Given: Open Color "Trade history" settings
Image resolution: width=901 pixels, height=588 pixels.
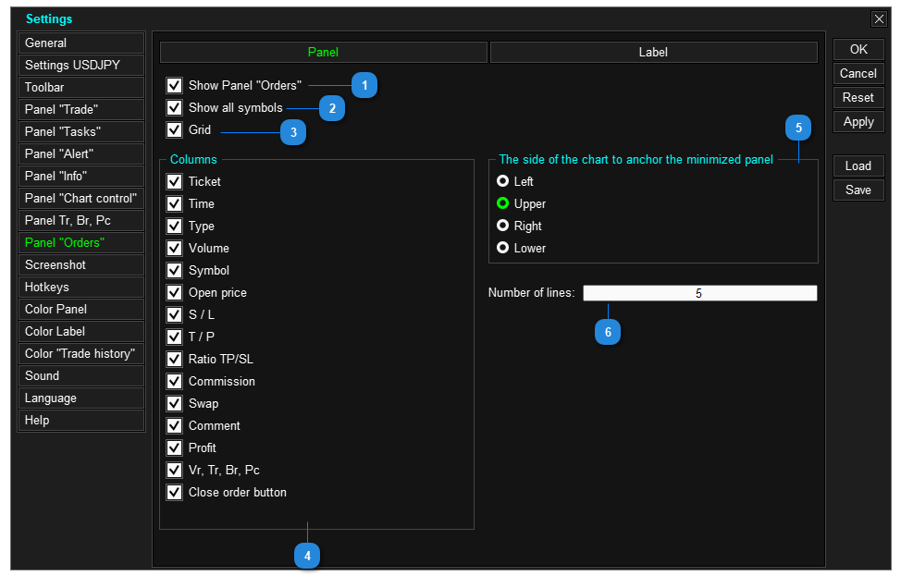Looking at the screenshot, I should click(x=81, y=354).
